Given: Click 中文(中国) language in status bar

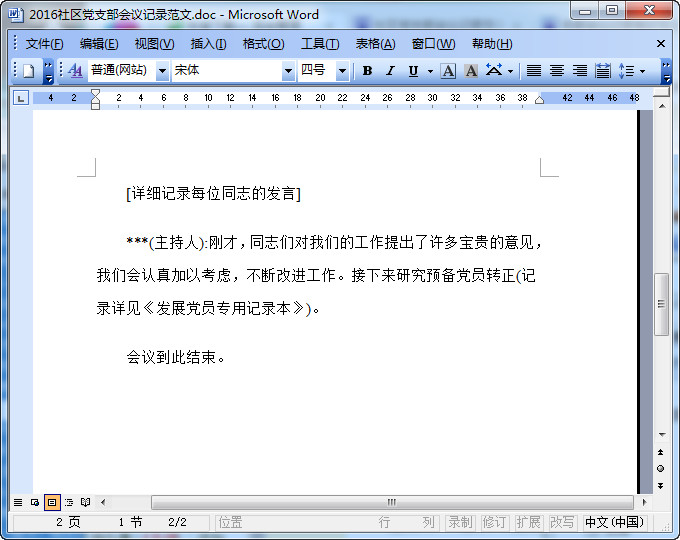Looking at the screenshot, I should [614, 522].
